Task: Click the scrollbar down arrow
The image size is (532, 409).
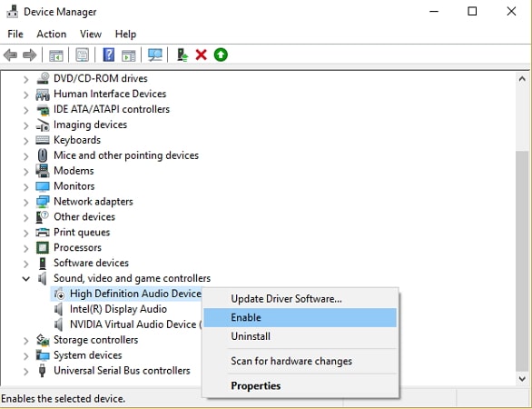Action: tap(522, 378)
